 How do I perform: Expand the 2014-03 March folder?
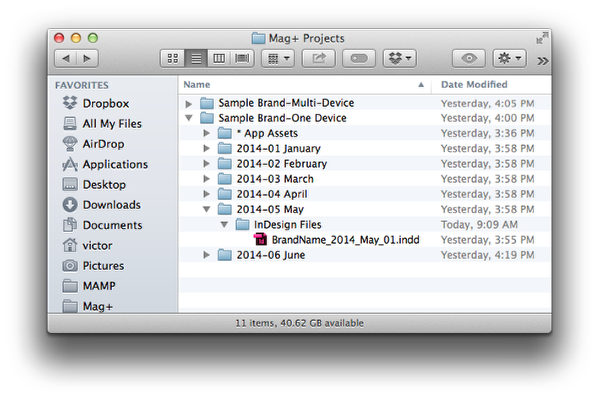click(206, 179)
